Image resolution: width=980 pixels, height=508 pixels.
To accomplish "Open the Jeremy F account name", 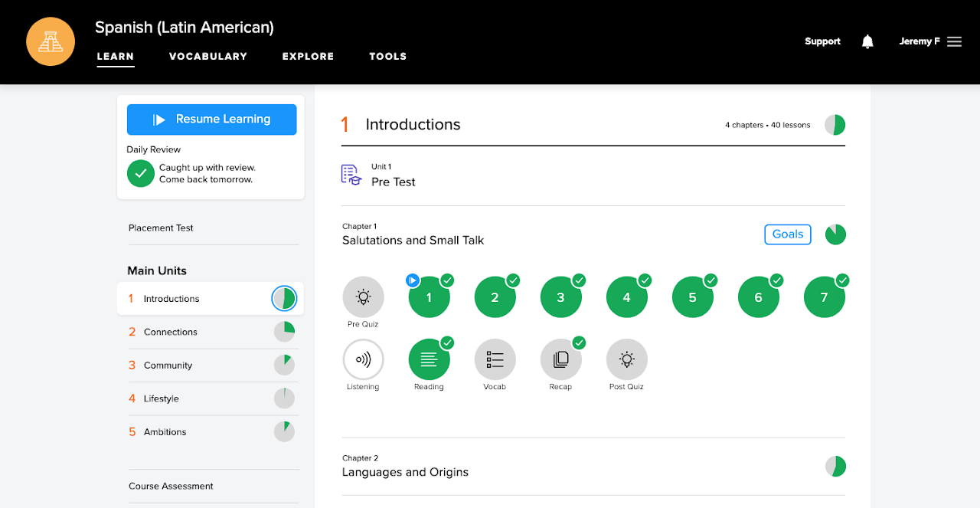I will [x=920, y=41].
